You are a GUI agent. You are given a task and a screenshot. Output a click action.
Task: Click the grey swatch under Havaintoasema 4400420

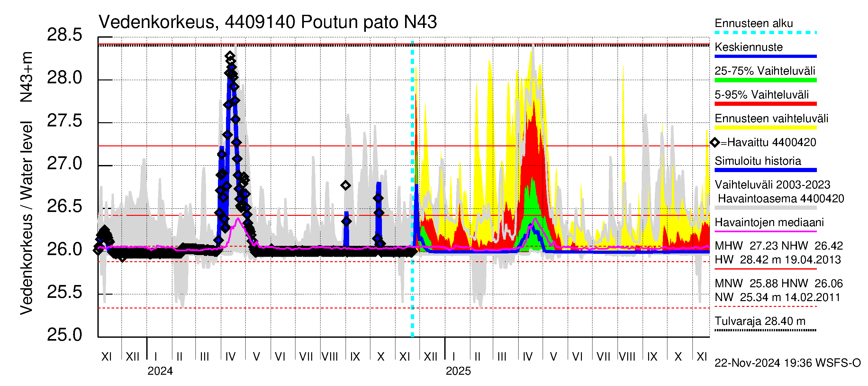(x=765, y=208)
